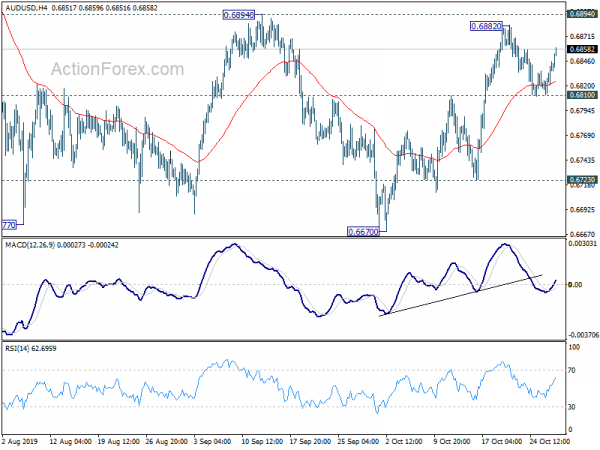Click the 0.67435 price axis value

click(x=582, y=160)
